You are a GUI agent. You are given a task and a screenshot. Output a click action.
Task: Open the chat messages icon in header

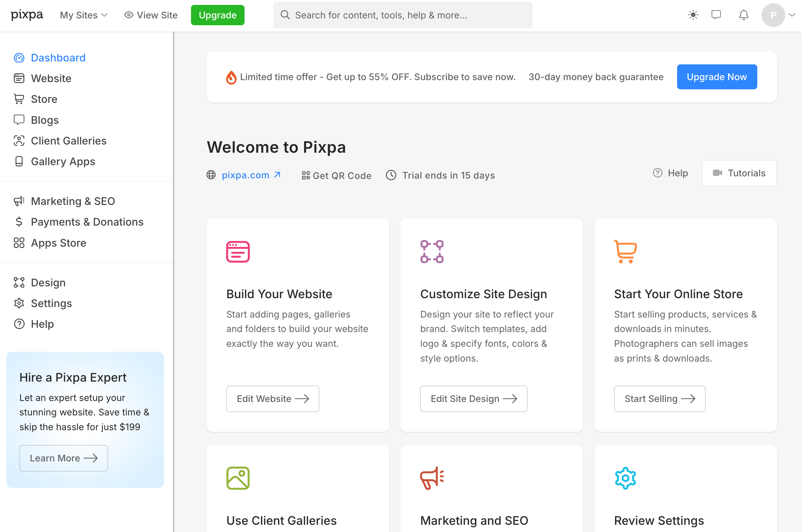[x=716, y=15]
